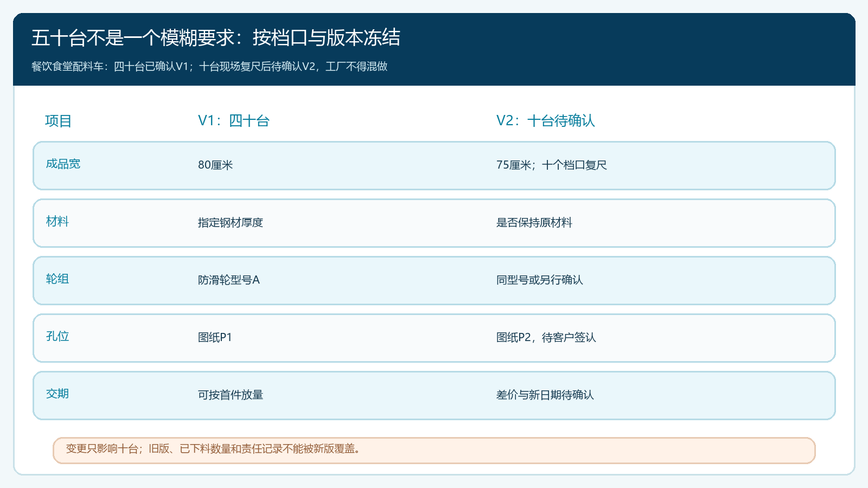
Task: Click the 指定钢材厚度 cell
Action: (x=231, y=222)
